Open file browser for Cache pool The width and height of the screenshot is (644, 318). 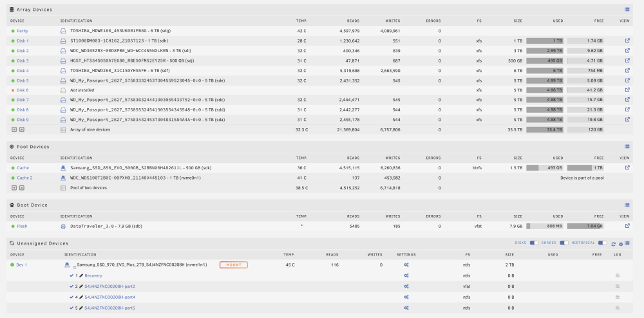[627, 168]
